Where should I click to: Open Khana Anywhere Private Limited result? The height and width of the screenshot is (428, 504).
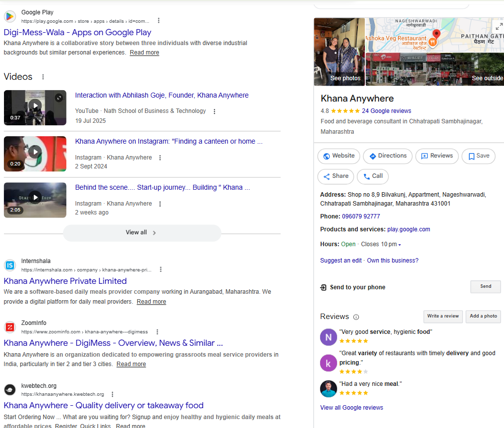coord(65,281)
